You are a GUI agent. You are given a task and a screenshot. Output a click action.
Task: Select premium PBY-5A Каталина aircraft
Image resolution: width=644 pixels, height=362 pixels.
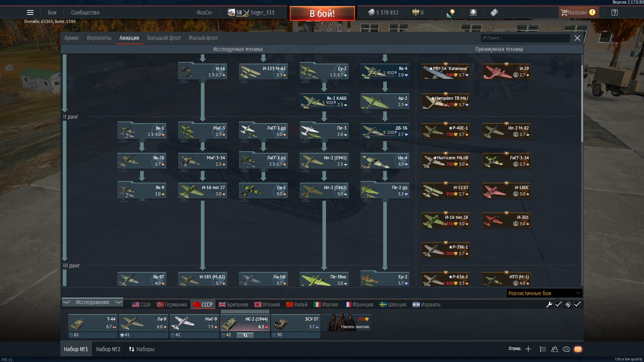(446, 72)
